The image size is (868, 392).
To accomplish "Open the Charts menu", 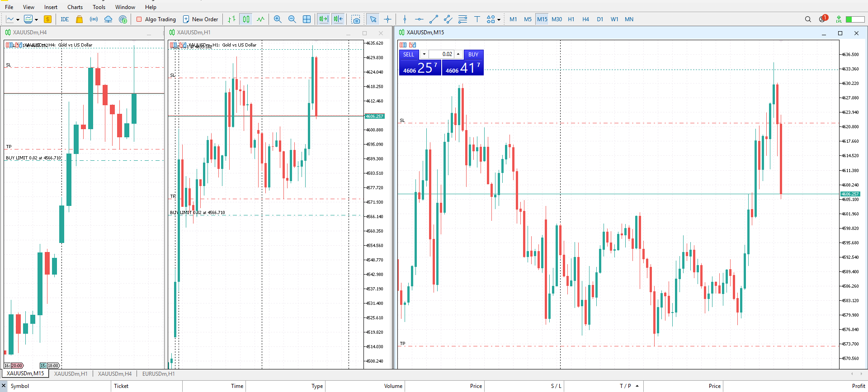I will pyautogui.click(x=75, y=7).
